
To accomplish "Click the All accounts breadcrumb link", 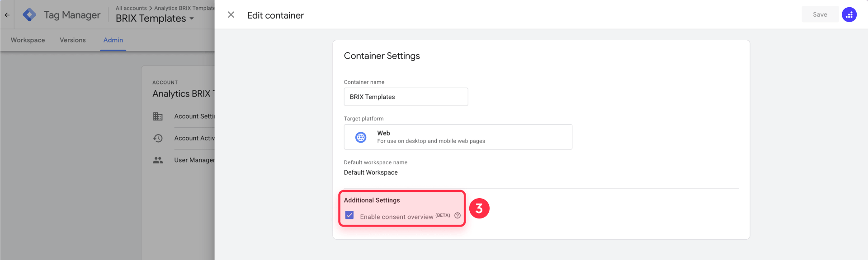I will click(x=131, y=8).
